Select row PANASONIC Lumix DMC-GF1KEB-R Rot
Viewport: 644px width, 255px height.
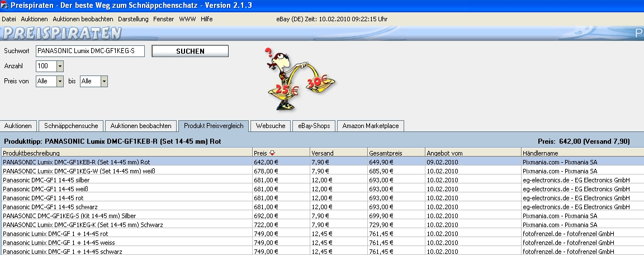pos(323,162)
